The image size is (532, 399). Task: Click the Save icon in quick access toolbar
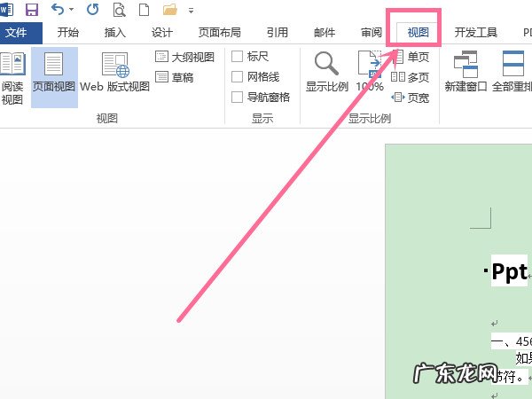(x=32, y=10)
